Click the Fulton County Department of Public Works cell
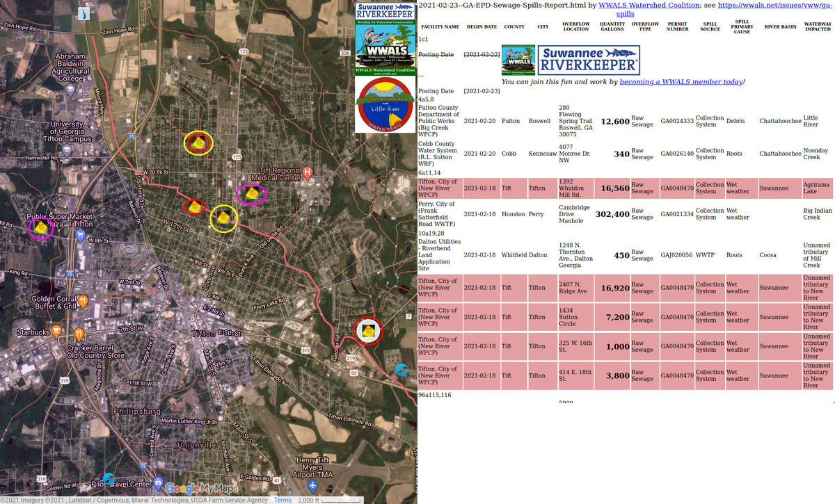 click(x=438, y=121)
